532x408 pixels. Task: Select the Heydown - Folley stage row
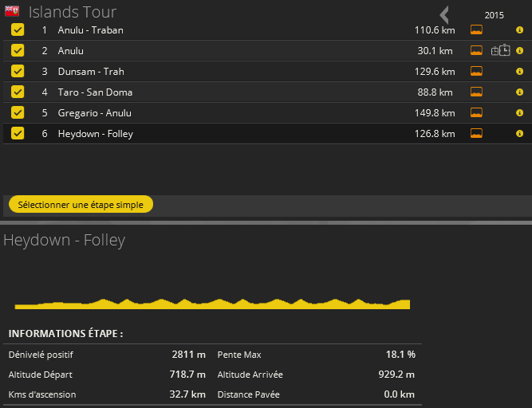239,134
